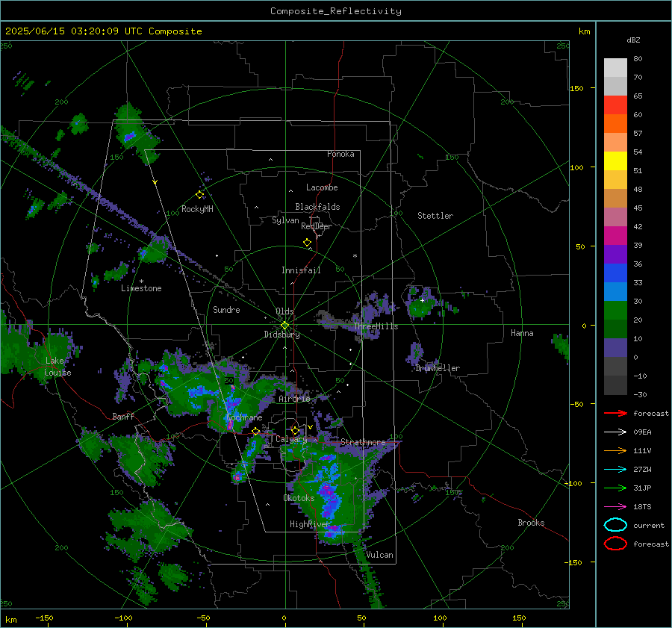672x628 pixels.
Task: Click the light blue swatch below 33 dBZ
Action: pos(615,291)
